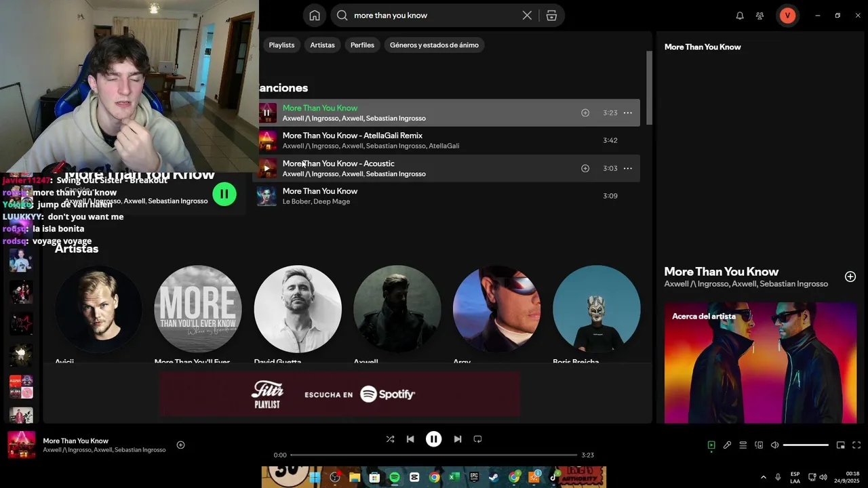The image size is (868, 488).
Task: Open the ESP LAA language switcher
Action: pyautogui.click(x=795, y=477)
